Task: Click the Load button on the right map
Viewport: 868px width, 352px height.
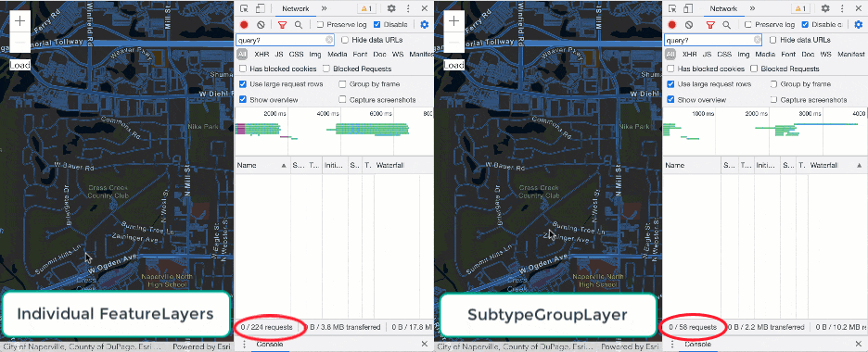Action: [x=453, y=65]
